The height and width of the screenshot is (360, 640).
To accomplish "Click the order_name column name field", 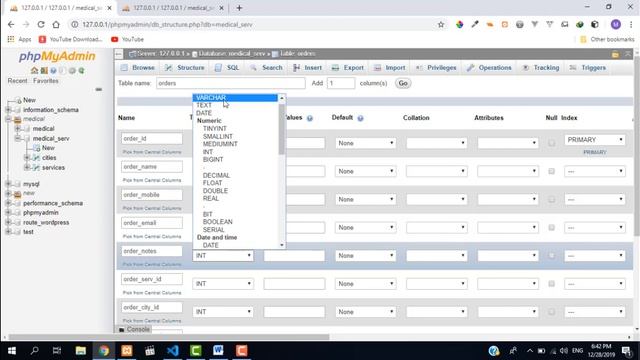I will [152, 167].
